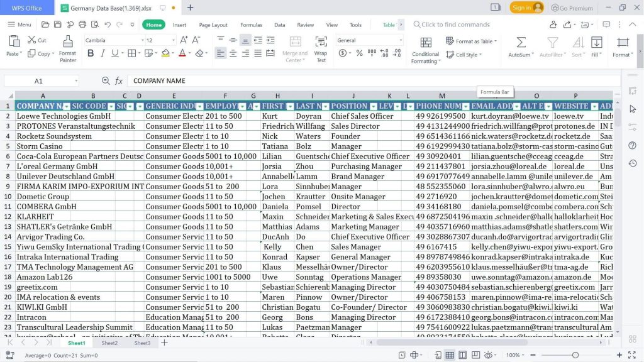Switch to the Page Layout tab
The height and width of the screenshot is (362, 644).
click(213, 25)
